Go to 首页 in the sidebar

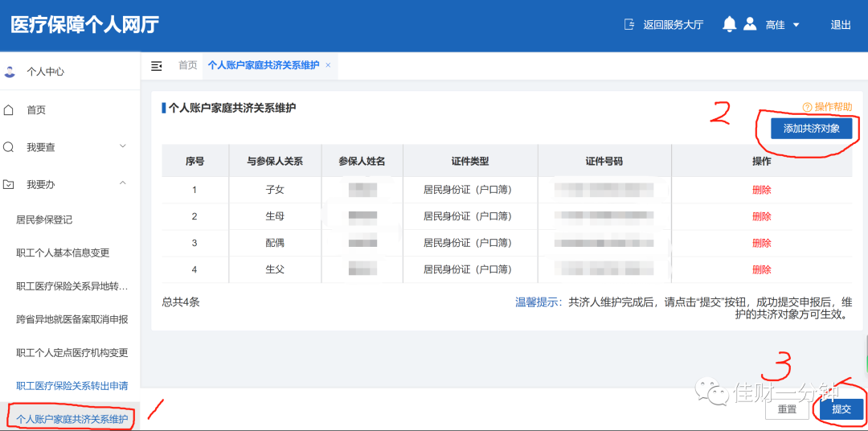(x=36, y=110)
